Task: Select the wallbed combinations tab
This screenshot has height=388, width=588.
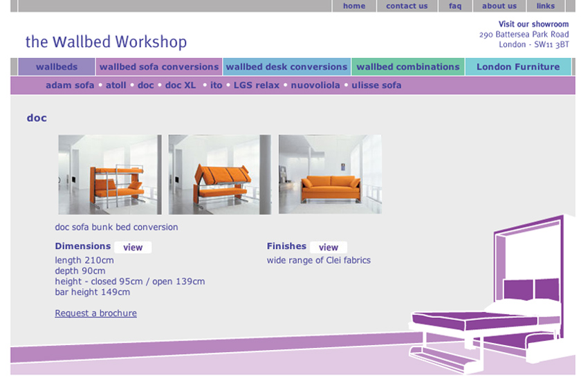Action: (x=408, y=66)
